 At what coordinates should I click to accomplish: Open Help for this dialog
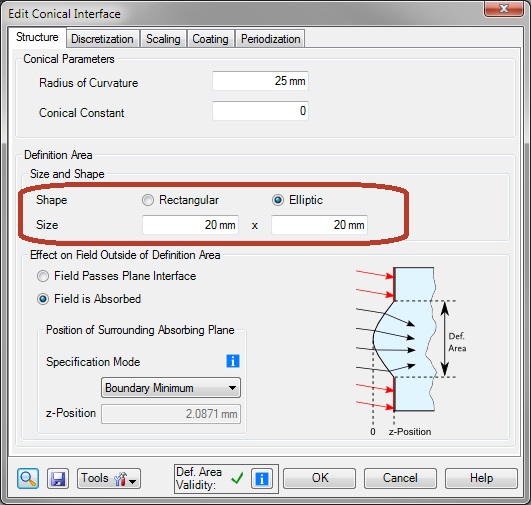[481, 478]
